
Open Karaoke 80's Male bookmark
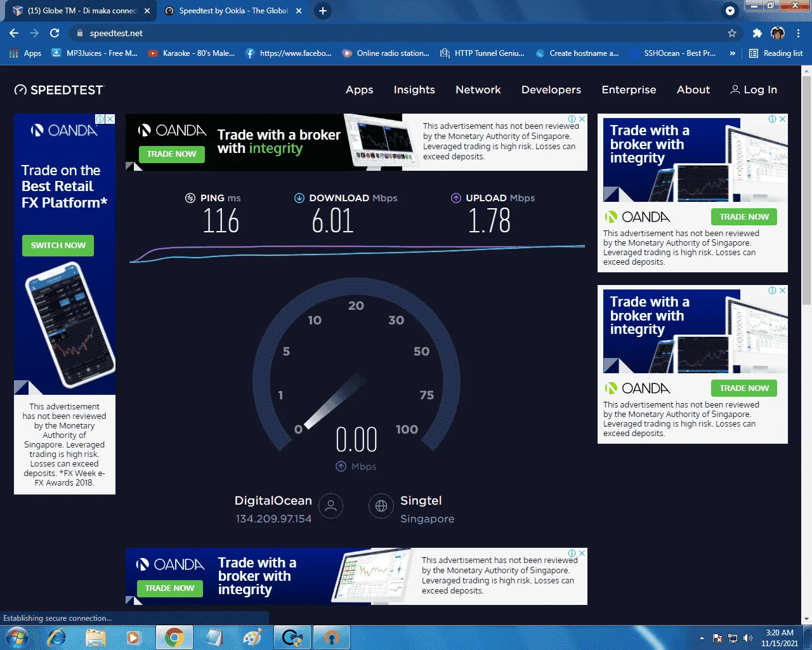tap(192, 53)
